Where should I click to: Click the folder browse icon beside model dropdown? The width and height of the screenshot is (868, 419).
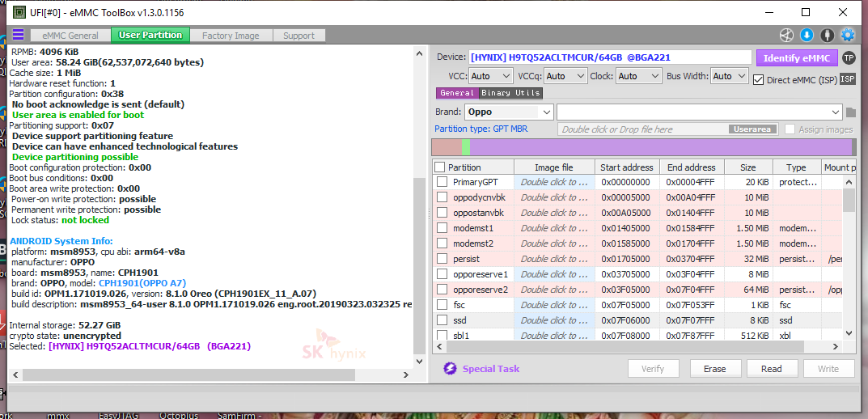coord(851,112)
